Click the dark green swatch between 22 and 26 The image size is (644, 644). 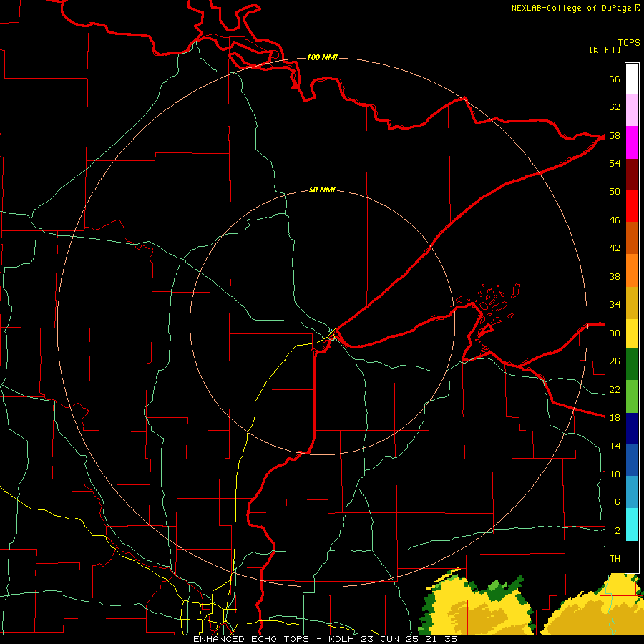[x=632, y=364]
